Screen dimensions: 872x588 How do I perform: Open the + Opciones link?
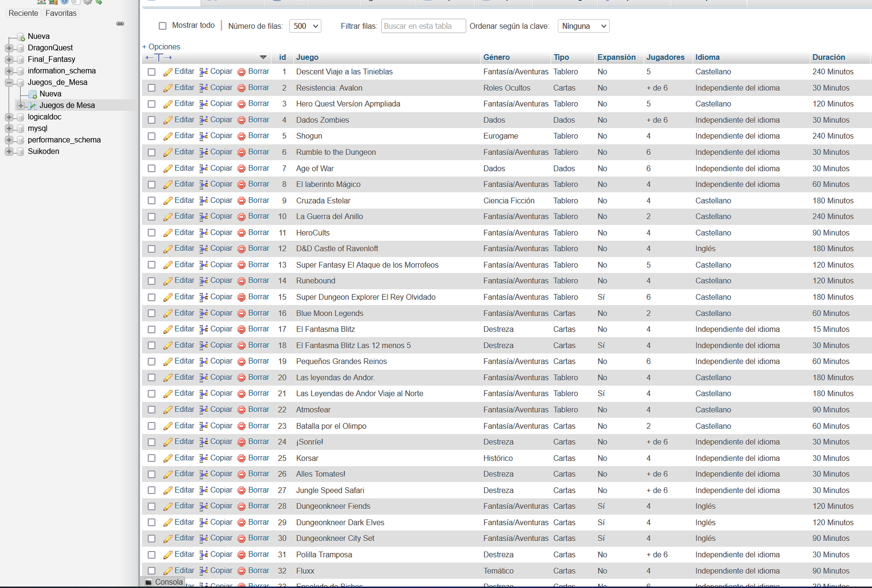point(161,47)
